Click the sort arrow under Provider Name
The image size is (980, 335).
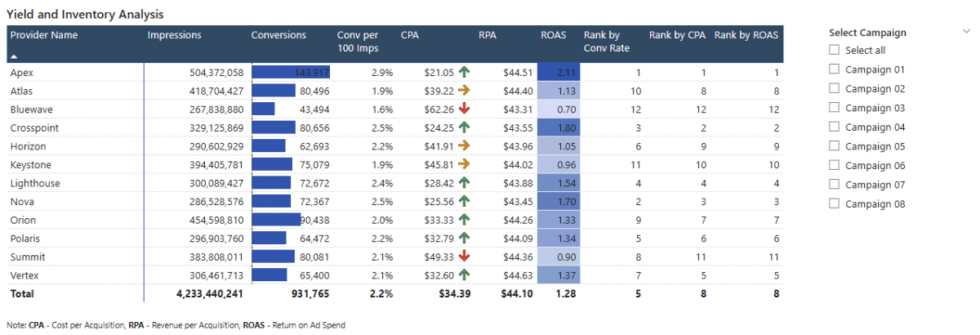pyautogui.click(x=14, y=56)
